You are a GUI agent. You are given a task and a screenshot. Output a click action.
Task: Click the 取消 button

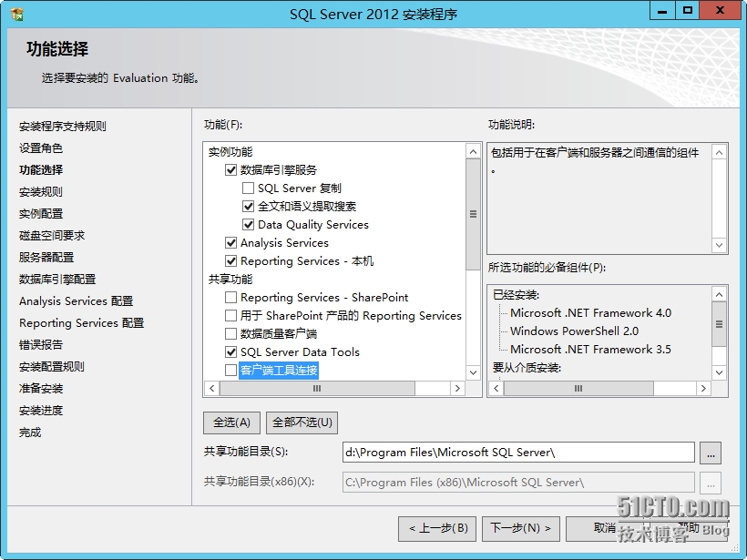[x=604, y=528]
